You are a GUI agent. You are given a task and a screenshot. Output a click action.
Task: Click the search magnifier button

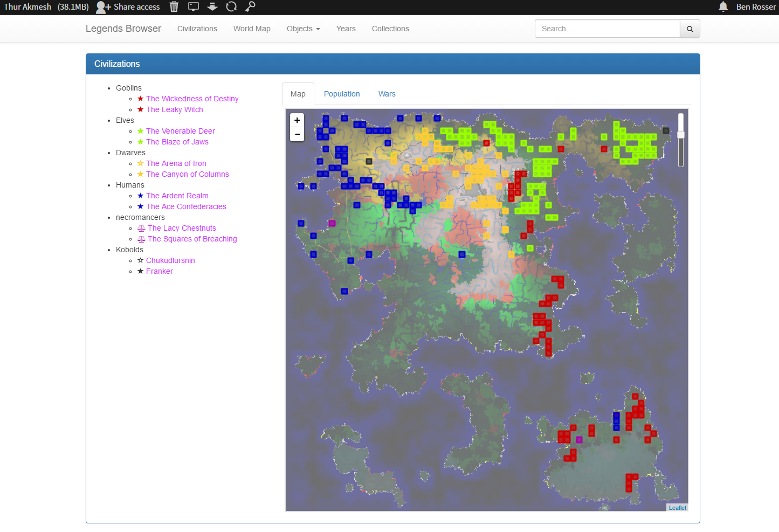click(690, 29)
